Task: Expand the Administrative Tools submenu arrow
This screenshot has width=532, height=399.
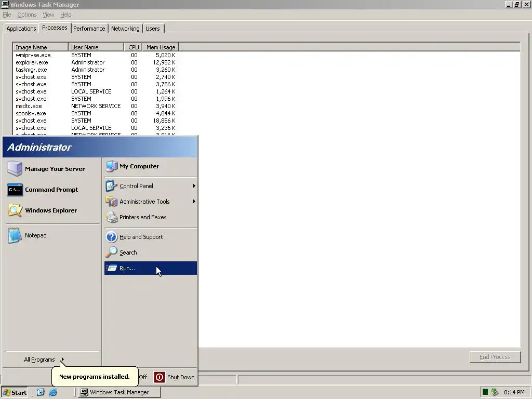Action: [x=194, y=202]
